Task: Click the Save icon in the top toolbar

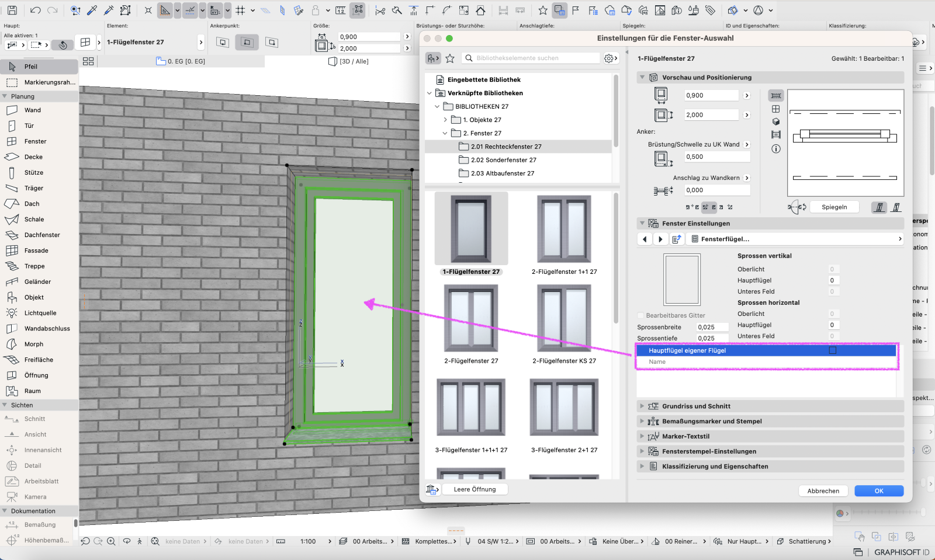Action: [x=12, y=10]
